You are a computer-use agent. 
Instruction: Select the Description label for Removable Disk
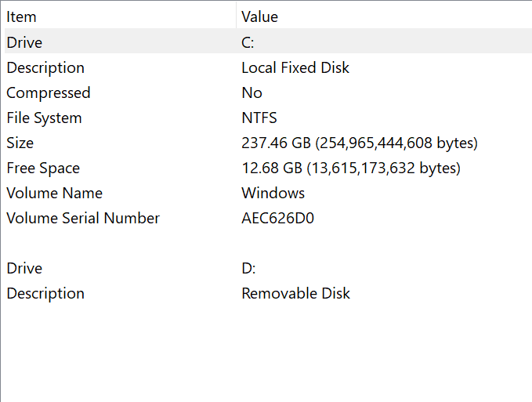click(45, 293)
